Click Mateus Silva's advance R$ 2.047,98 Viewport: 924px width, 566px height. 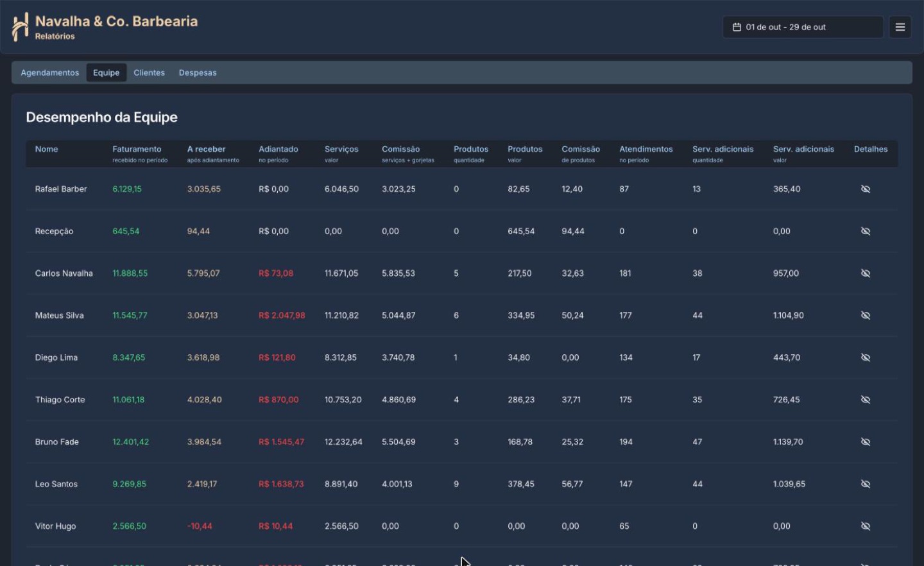[x=282, y=315]
